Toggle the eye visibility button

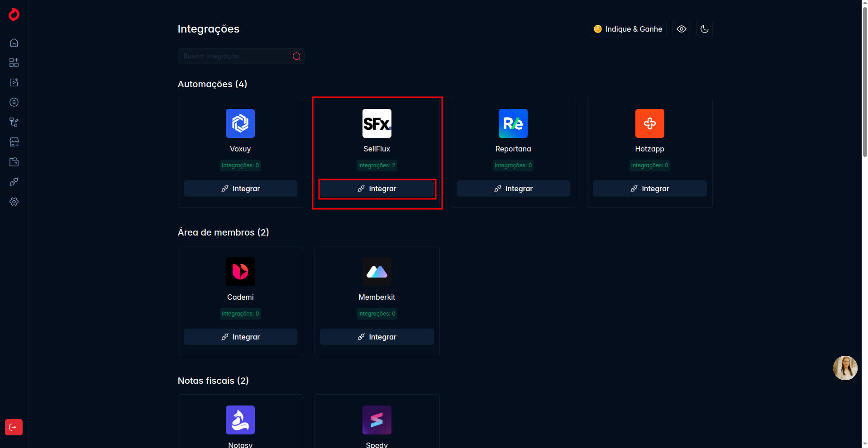coord(681,29)
